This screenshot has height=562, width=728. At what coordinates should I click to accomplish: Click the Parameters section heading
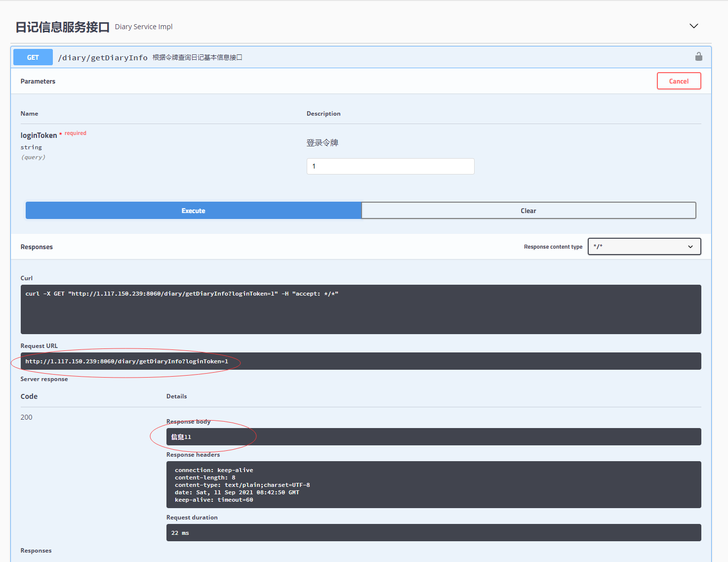point(38,81)
